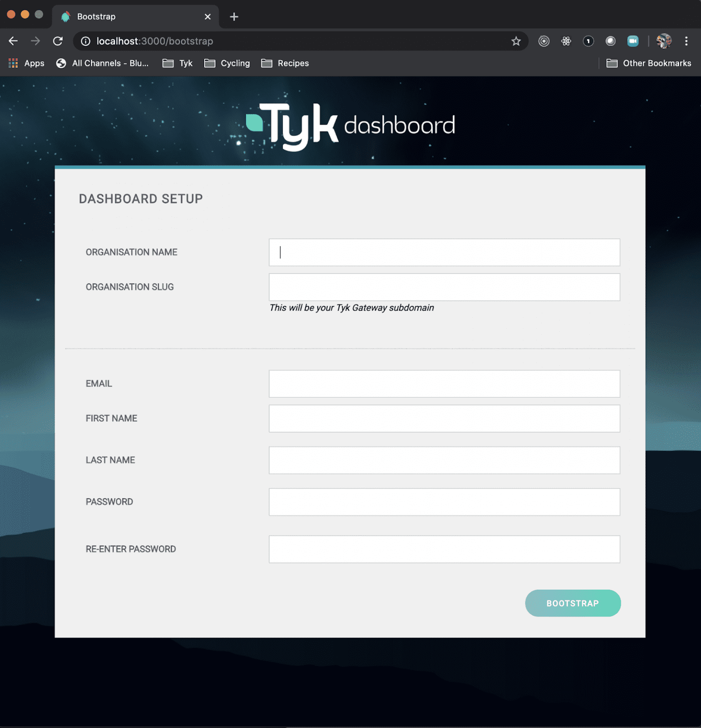Click the 'Organisation Slug' label
The image size is (701, 728).
coord(130,287)
